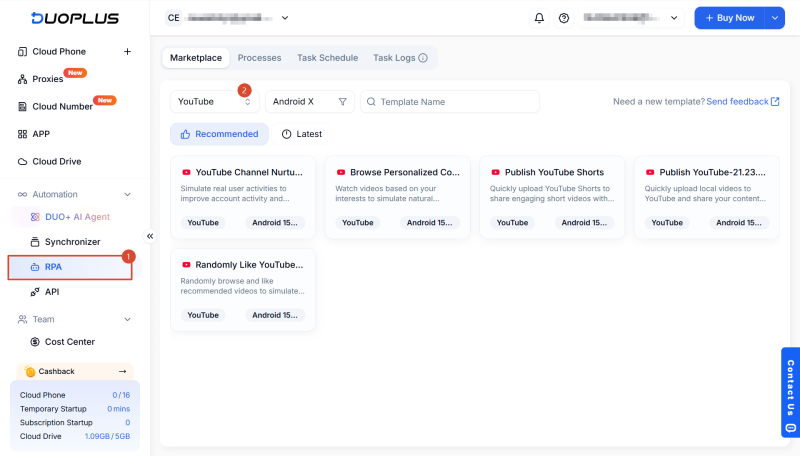Click the Task Logs info icon
Viewport: 800px width, 456px height.
point(423,58)
